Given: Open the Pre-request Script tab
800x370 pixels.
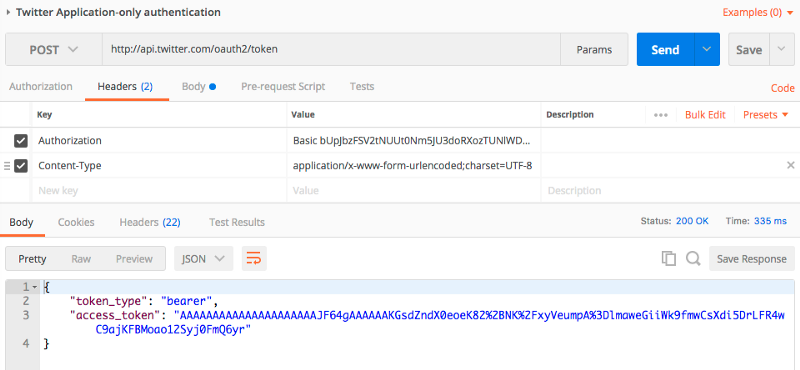Looking at the screenshot, I should (x=283, y=86).
